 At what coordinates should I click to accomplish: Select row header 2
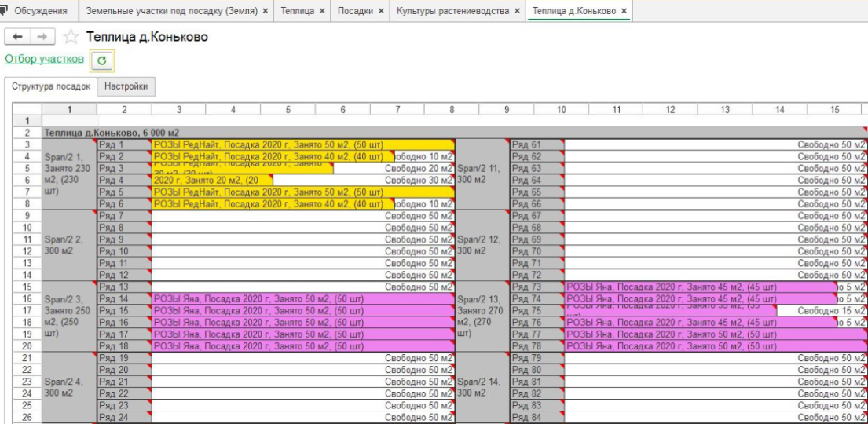(x=27, y=133)
